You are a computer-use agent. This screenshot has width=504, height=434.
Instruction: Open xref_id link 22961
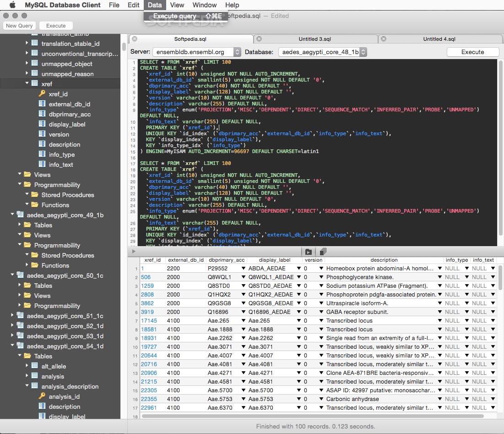point(149,407)
